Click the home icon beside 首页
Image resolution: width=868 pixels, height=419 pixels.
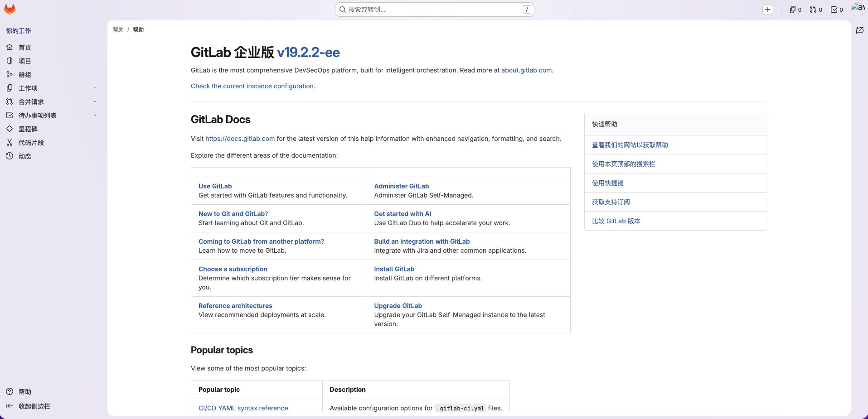click(x=10, y=47)
